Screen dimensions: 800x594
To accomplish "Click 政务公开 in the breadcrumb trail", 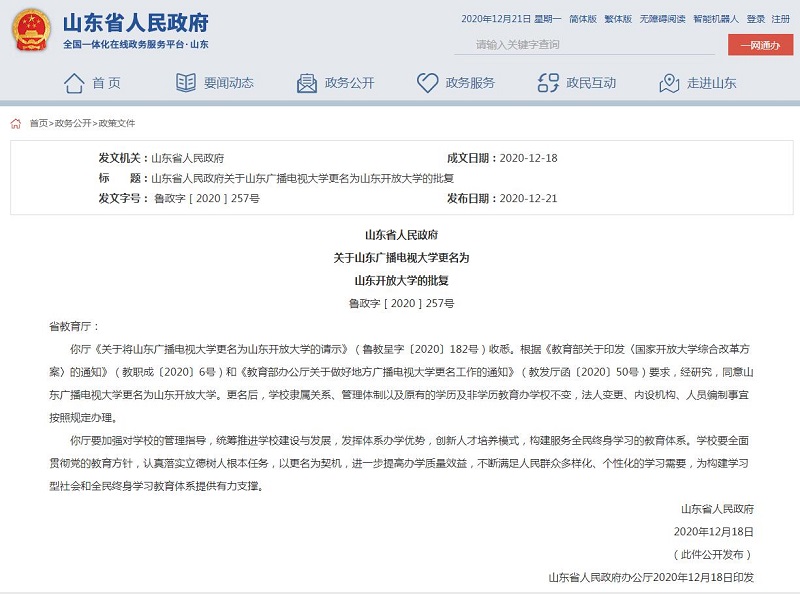I will (72, 123).
